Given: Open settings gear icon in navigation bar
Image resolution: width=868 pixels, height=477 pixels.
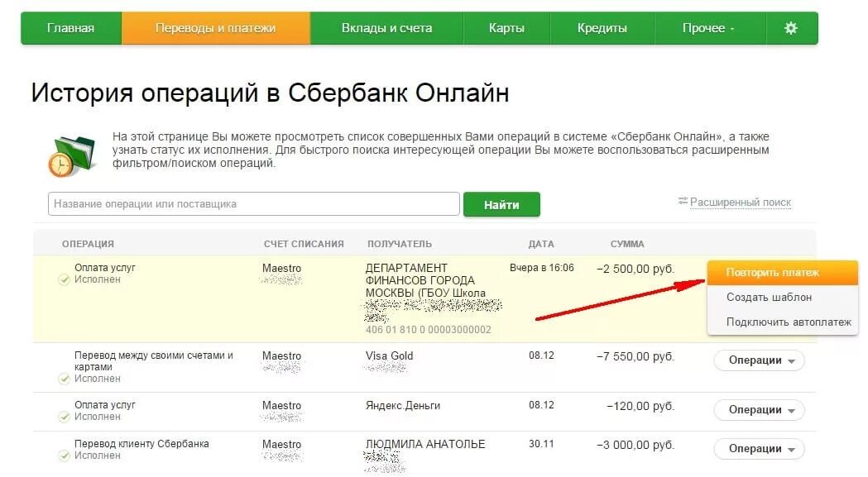Looking at the screenshot, I should pyautogui.click(x=791, y=28).
